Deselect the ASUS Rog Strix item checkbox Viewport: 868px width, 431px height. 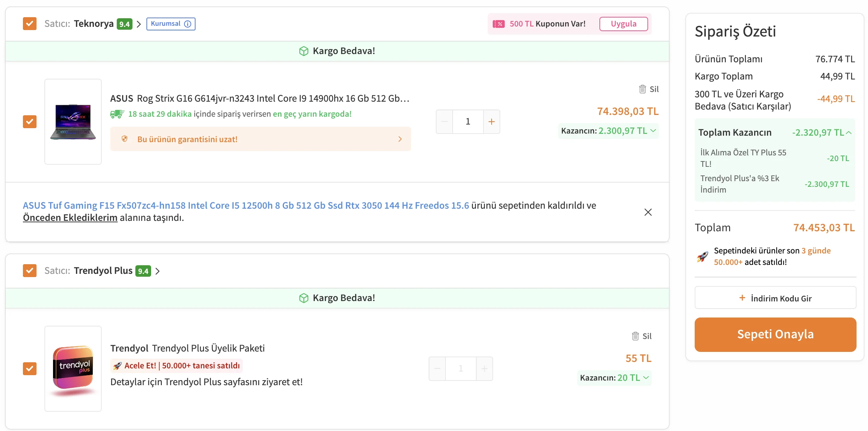click(x=30, y=122)
